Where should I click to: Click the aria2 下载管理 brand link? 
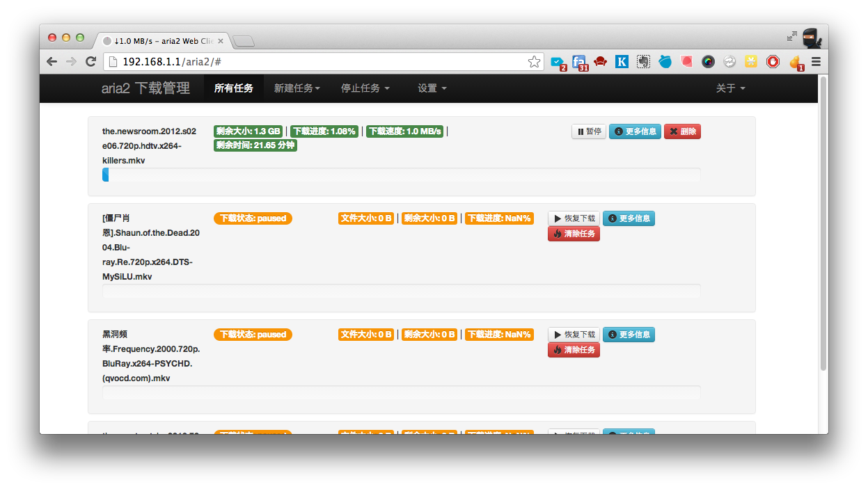pyautogui.click(x=145, y=88)
